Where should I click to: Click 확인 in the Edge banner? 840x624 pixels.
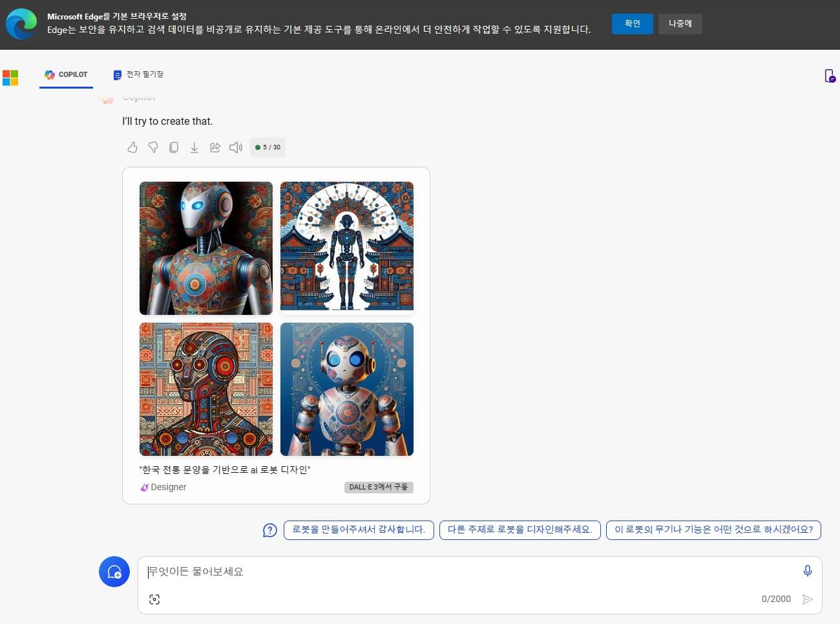tap(632, 23)
